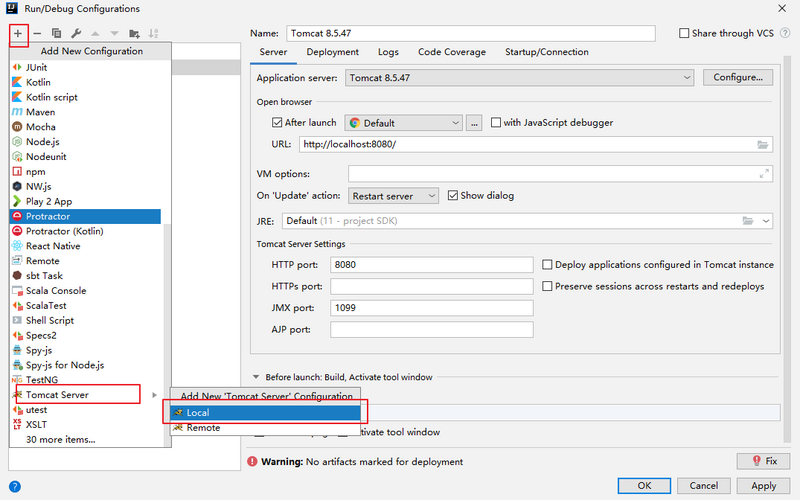Enable Deploy applications configured in Tomcat instance

(547, 264)
